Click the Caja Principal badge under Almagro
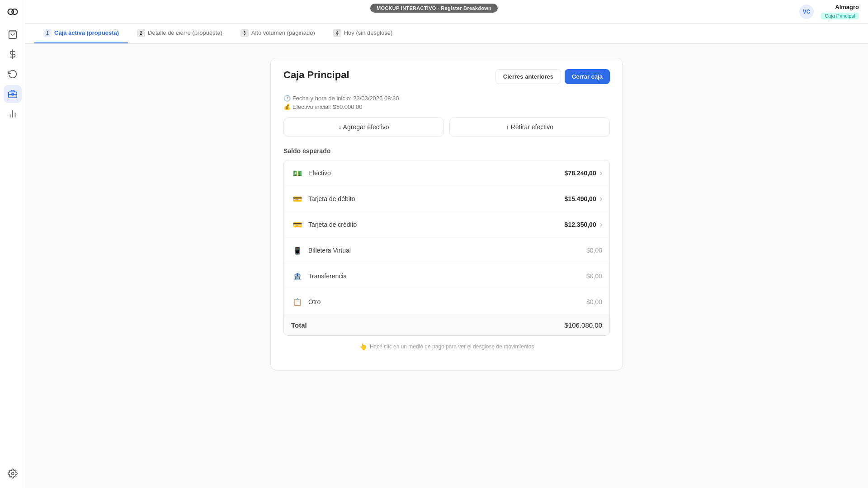This screenshot has width=868, height=488. (840, 16)
